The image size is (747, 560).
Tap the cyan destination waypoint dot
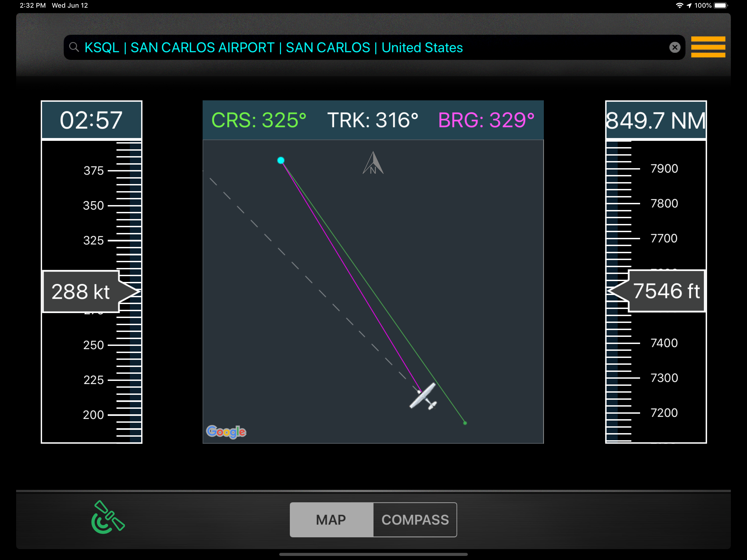coord(281,161)
